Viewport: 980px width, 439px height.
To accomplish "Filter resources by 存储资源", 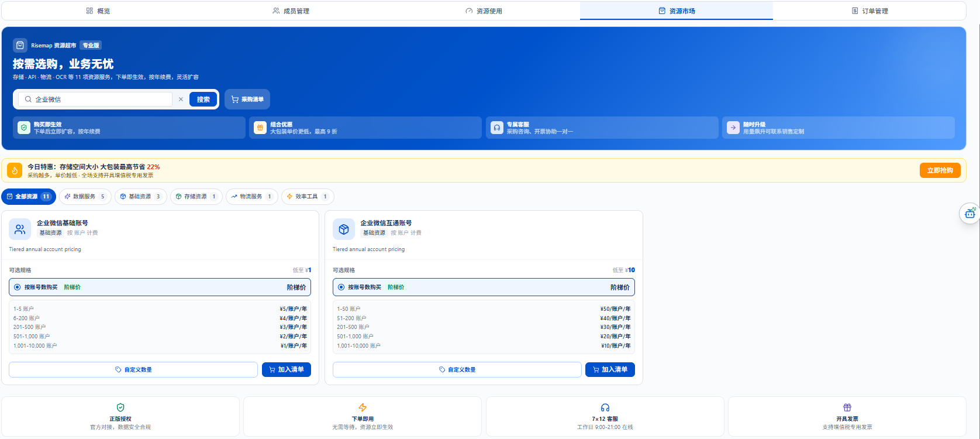I will tap(196, 197).
